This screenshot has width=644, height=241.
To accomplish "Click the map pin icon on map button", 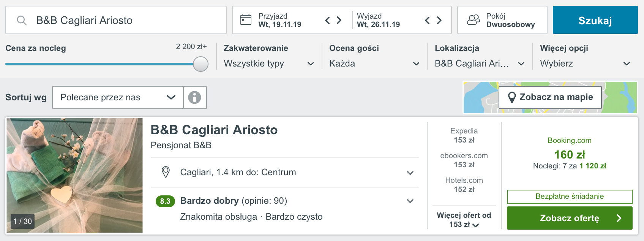I will [512, 97].
